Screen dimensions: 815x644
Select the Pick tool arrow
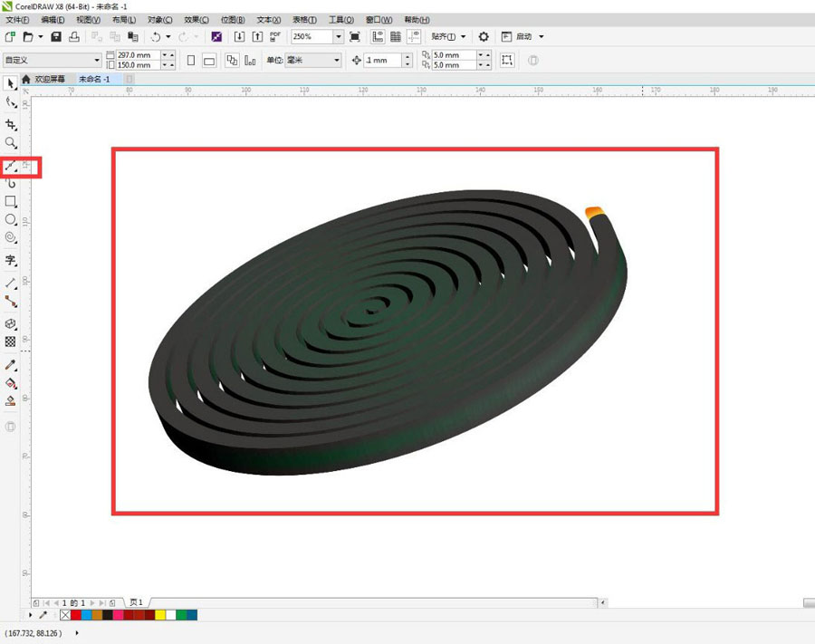pyautogui.click(x=11, y=84)
